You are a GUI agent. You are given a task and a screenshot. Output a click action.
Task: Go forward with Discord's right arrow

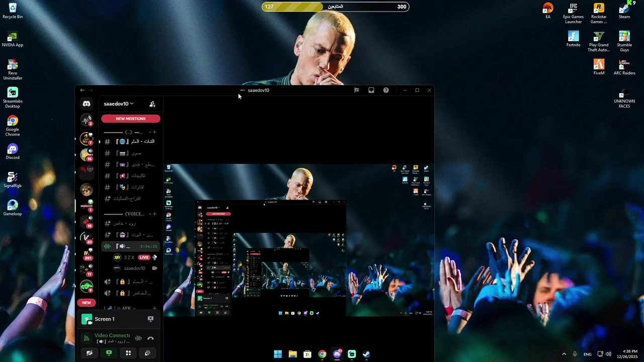pos(91,90)
